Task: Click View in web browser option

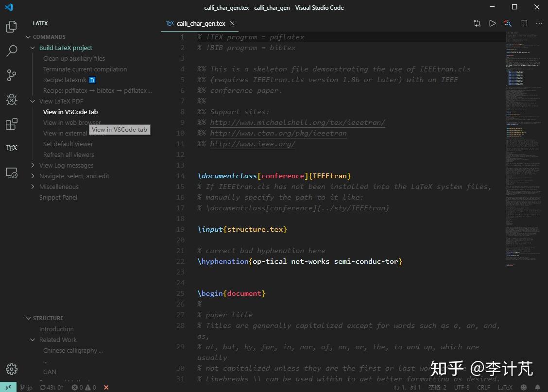Action: point(72,122)
